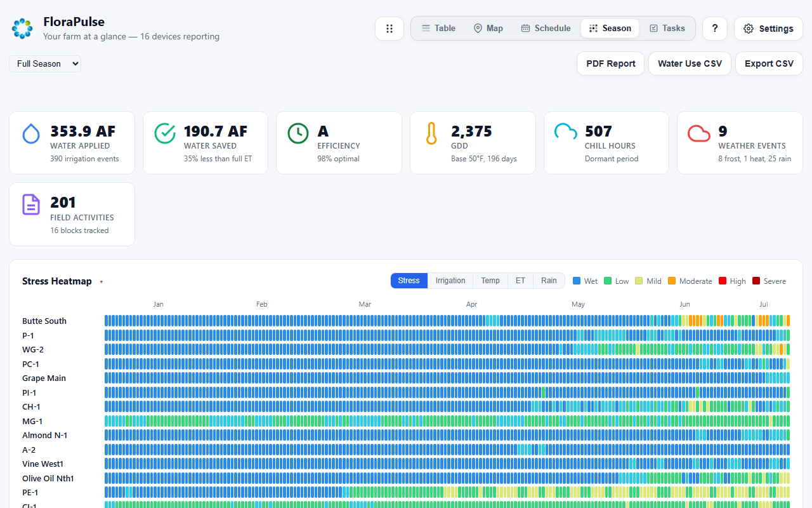
Task: Select the Grape Main row label
Action: pos(44,378)
